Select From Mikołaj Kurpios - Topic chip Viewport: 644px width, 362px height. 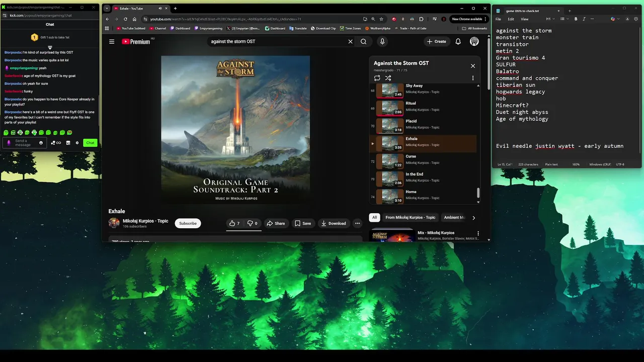[410, 217]
